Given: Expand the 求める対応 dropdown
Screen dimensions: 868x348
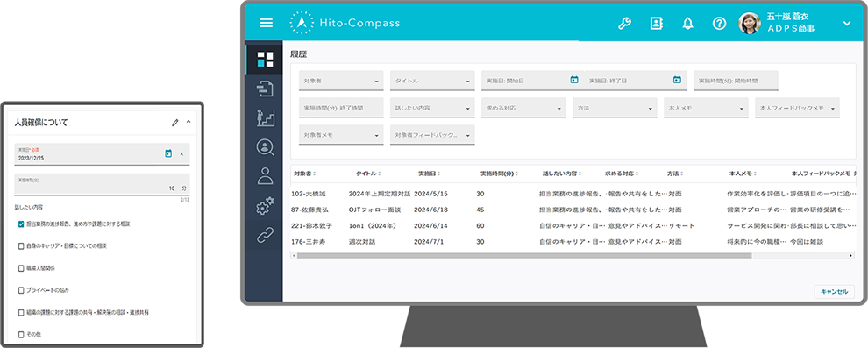Looking at the screenshot, I should coord(523,107).
